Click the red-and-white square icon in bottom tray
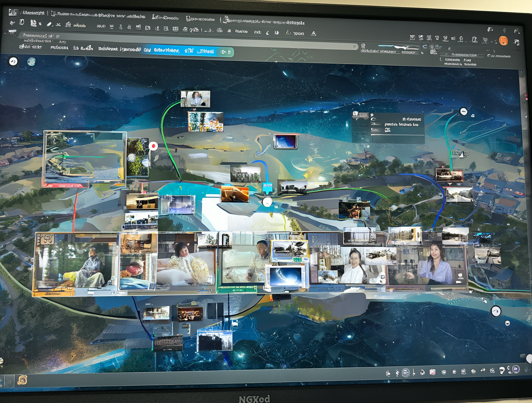The width and height of the screenshot is (532, 403). (x=432, y=372)
